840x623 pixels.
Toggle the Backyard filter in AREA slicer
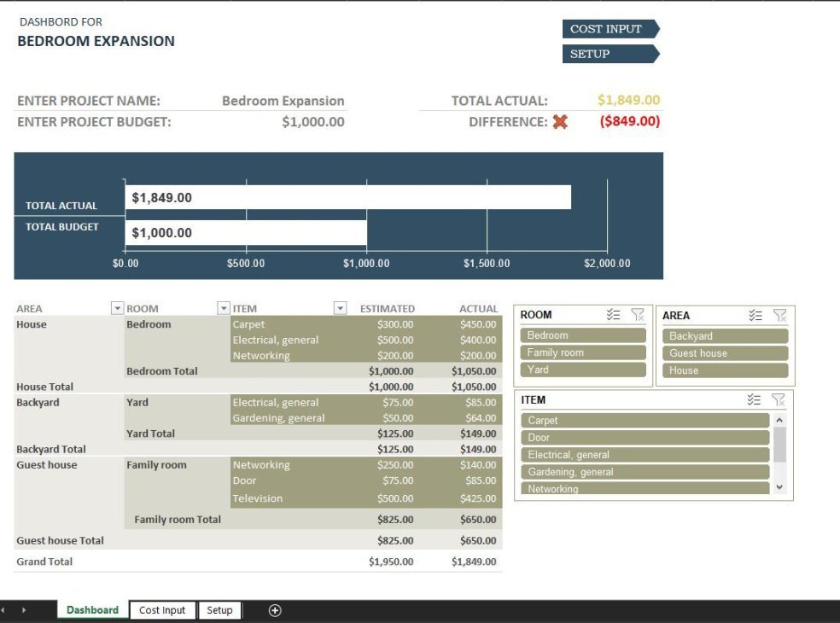pyautogui.click(x=724, y=335)
